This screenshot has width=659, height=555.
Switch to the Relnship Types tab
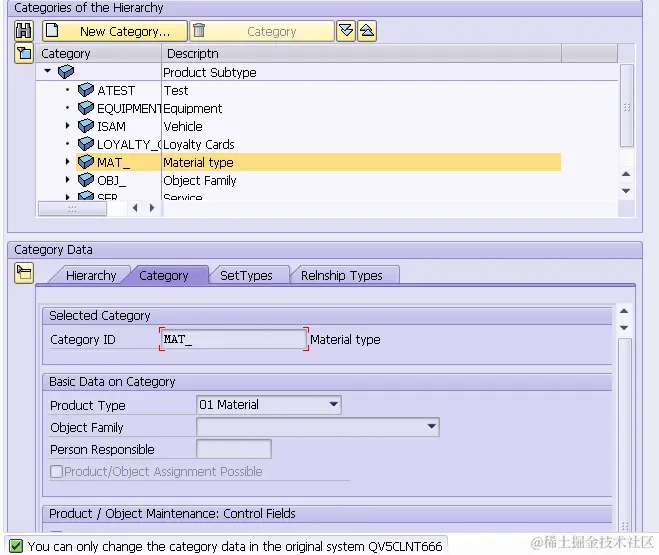click(x=342, y=276)
